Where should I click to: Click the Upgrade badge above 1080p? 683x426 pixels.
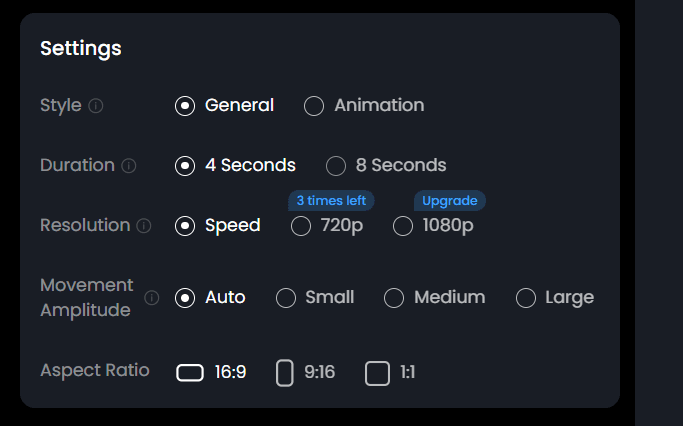pos(450,201)
